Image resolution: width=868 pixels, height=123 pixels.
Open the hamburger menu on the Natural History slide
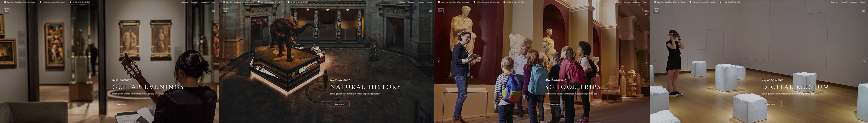430,11
